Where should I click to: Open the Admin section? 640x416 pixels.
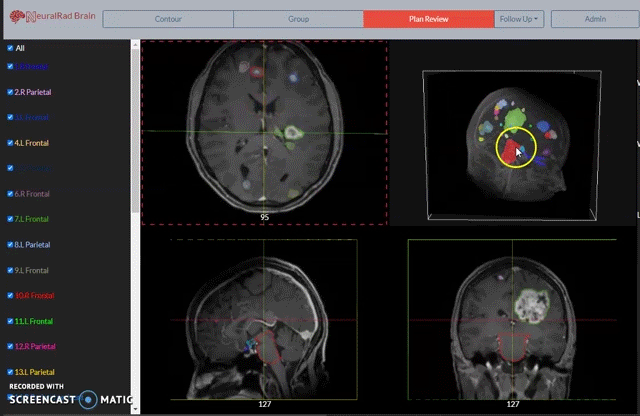pyautogui.click(x=595, y=19)
